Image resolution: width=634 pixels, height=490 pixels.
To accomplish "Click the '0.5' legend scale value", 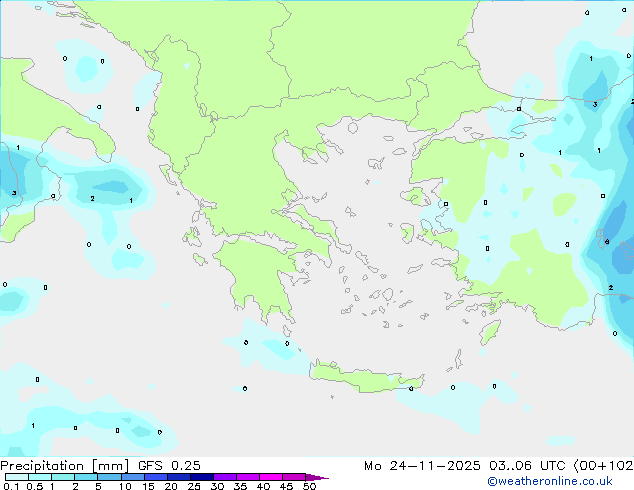I will [x=35, y=486].
